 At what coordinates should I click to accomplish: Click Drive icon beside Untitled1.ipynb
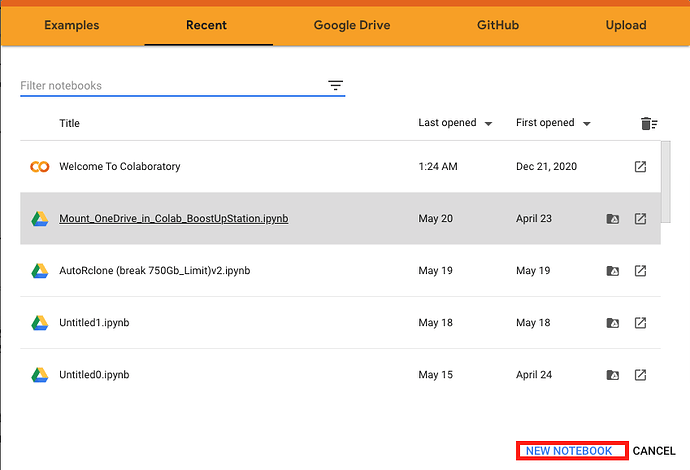click(x=40, y=323)
